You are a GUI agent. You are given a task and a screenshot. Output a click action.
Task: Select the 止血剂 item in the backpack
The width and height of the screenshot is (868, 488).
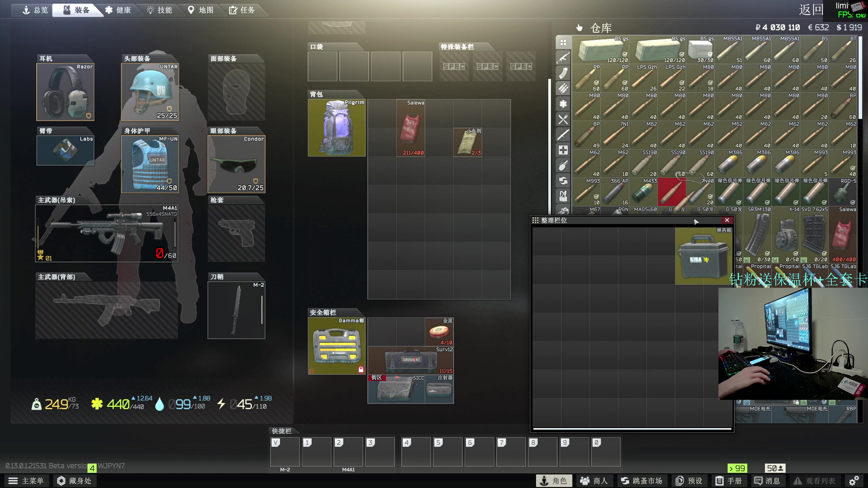[x=468, y=142]
